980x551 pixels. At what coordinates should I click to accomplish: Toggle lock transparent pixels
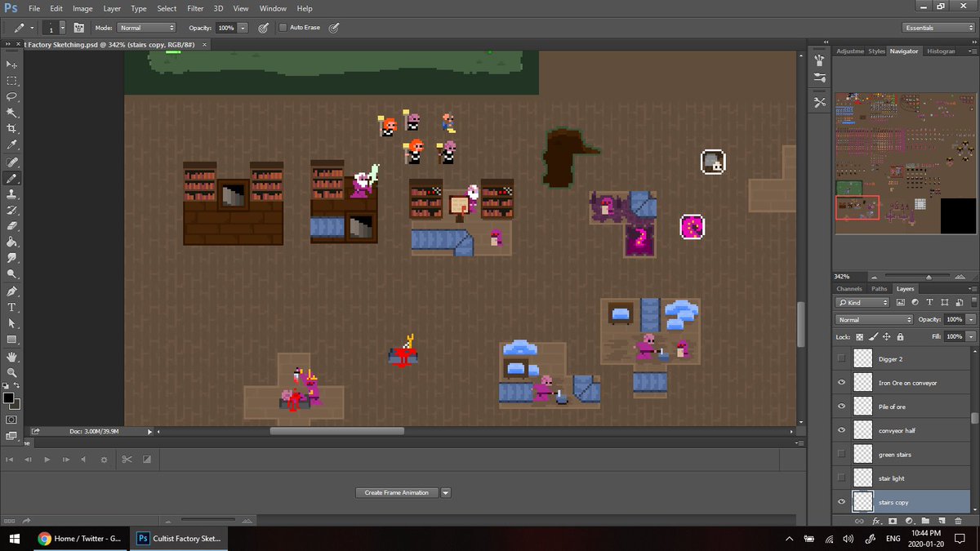pyautogui.click(x=860, y=336)
